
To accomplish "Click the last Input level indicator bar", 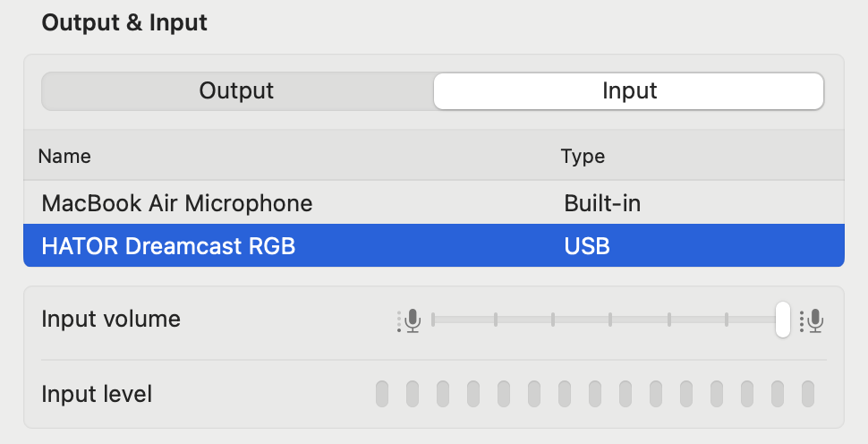I will pyautogui.click(x=808, y=393).
